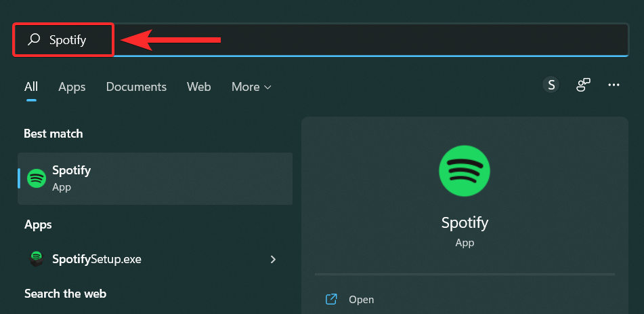Click the Apps section heading
The image size is (644, 314).
pos(38,224)
